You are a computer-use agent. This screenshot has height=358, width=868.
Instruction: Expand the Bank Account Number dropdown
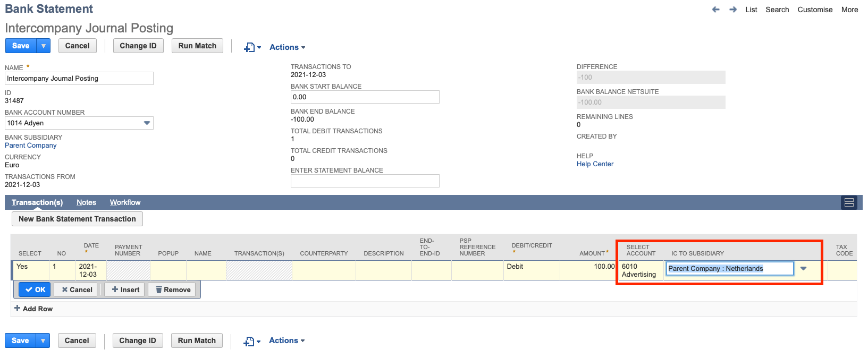click(x=147, y=123)
